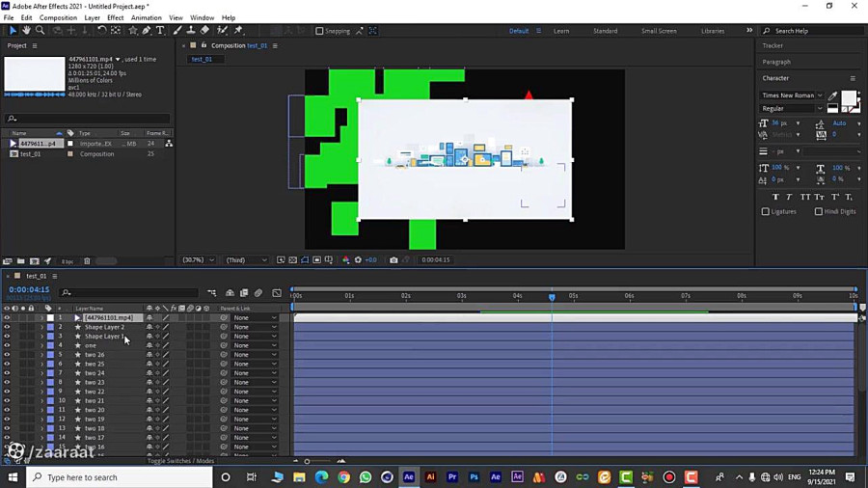Viewport: 868px width, 488px height.
Task: Select the Hand tool
Action: 27,31
